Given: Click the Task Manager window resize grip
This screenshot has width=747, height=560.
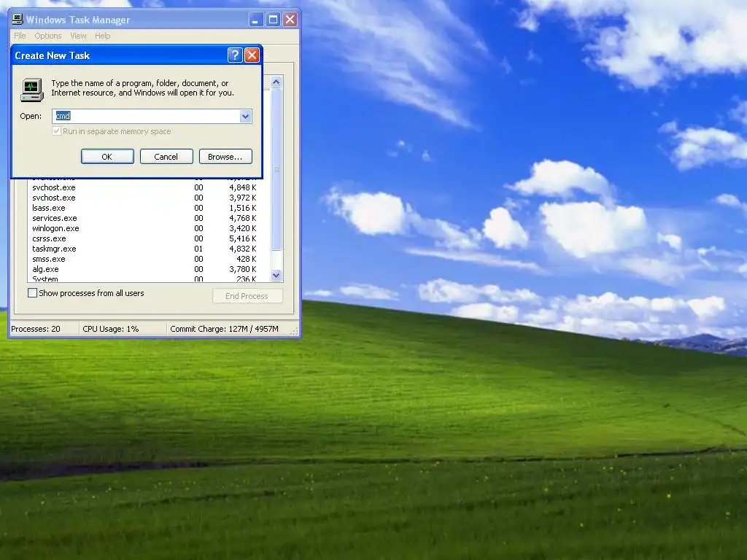Looking at the screenshot, I should [x=295, y=332].
